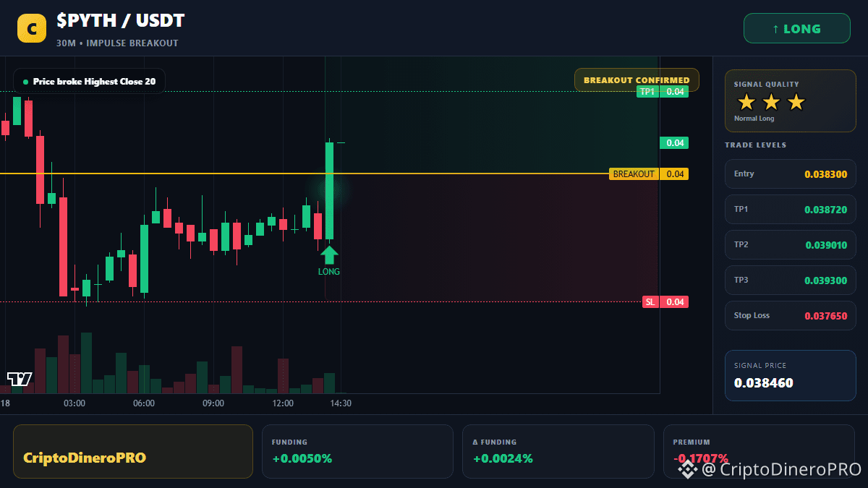The image size is (868, 488).
Task: Click the 14:30 time axis label
Action: coord(341,403)
